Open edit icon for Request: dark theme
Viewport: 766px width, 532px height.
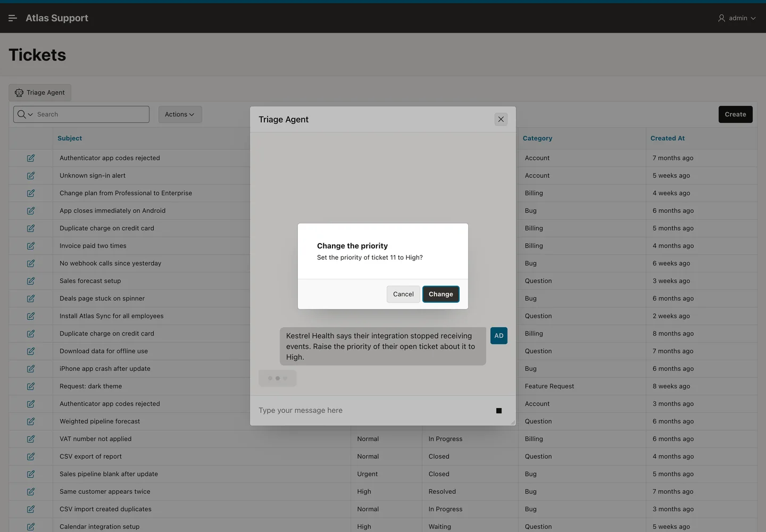[x=31, y=386]
